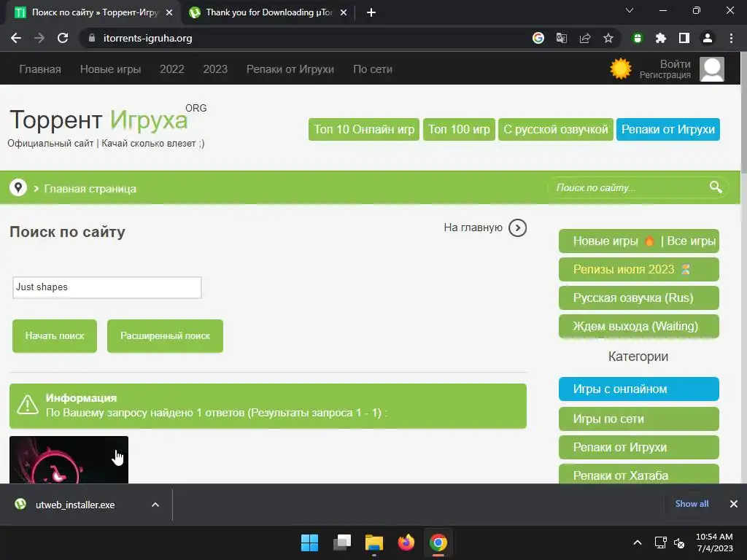Open Chrome three-dot menu
Screen dimensions: 747x560
point(731,38)
